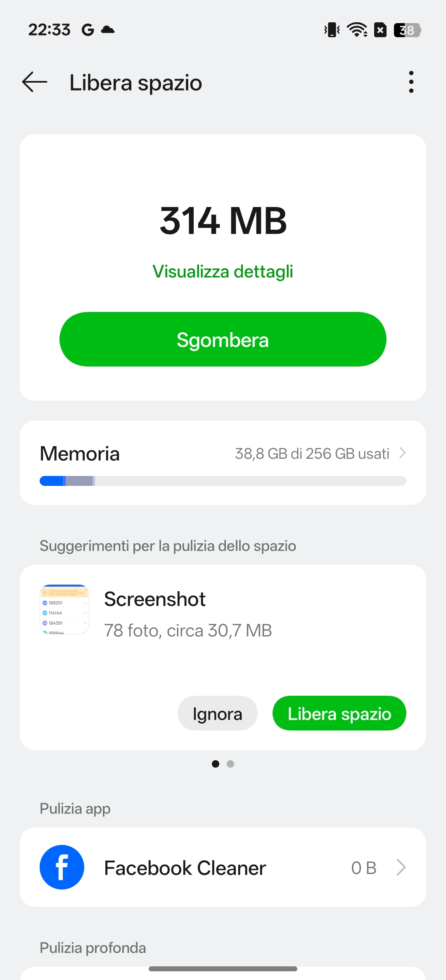Tap the Facebook Cleaner app icon
446x980 pixels.
coord(62,867)
